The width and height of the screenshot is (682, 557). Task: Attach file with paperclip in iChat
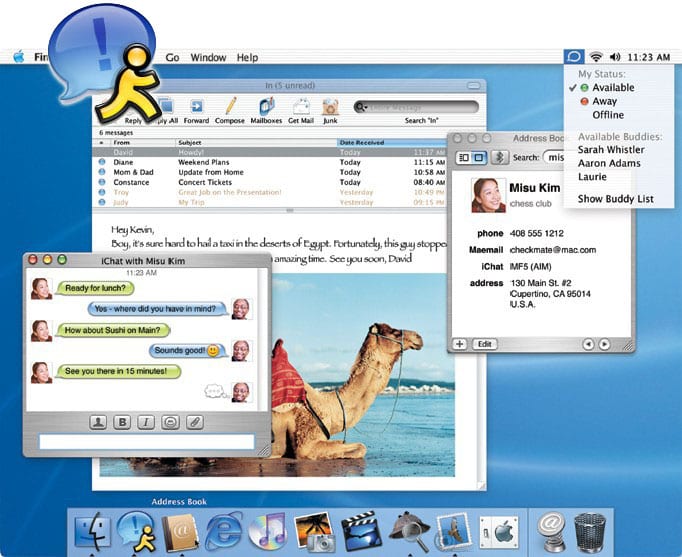194,422
